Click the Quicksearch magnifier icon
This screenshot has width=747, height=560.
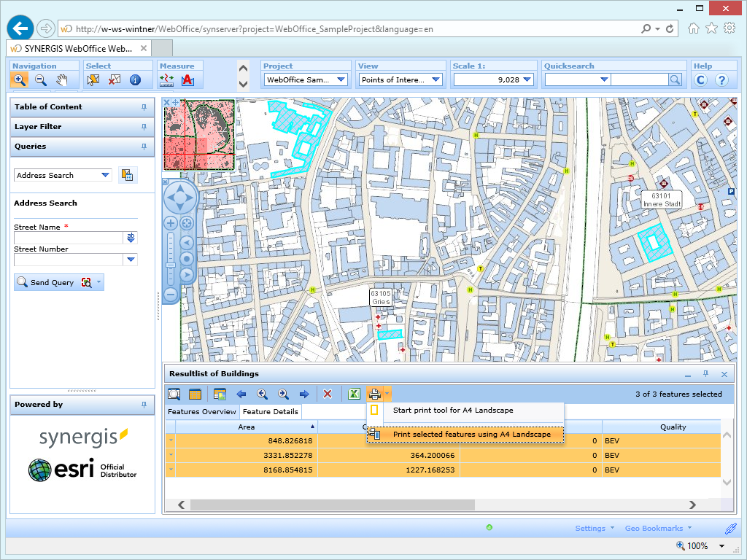[676, 80]
